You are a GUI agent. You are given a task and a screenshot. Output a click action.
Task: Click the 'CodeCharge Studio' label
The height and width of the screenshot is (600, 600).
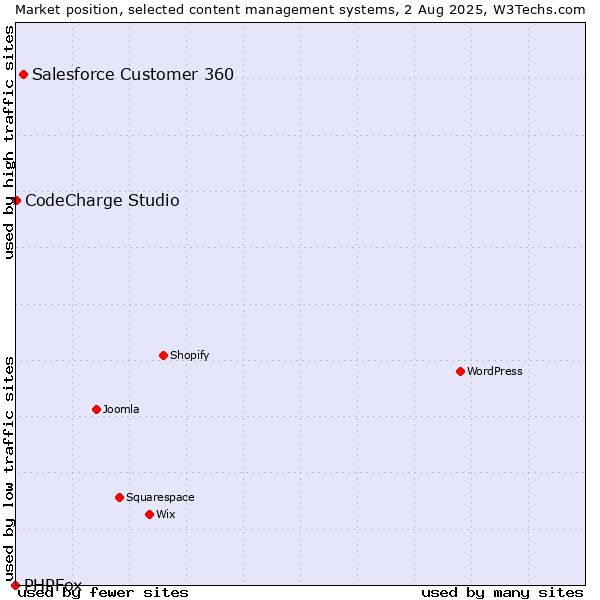pyautogui.click(x=102, y=201)
